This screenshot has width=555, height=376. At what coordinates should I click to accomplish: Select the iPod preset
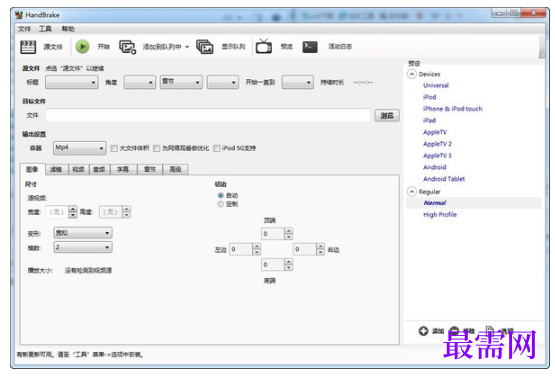[x=429, y=97]
